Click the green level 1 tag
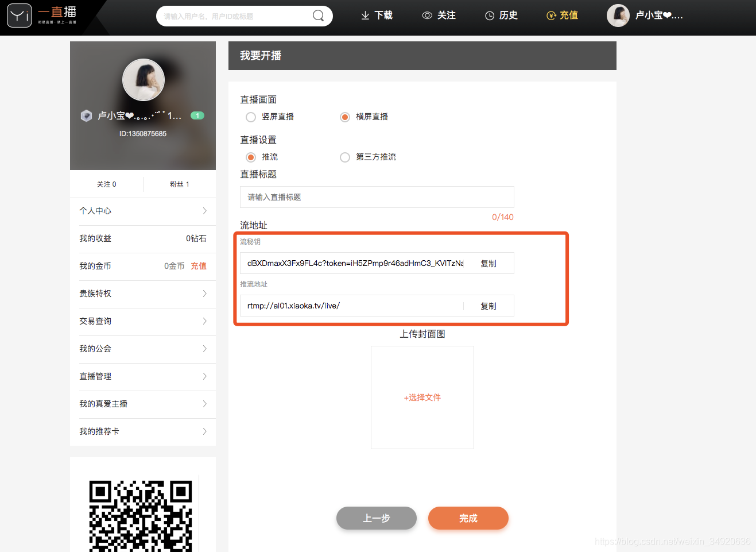This screenshot has height=552, width=756. (x=197, y=115)
